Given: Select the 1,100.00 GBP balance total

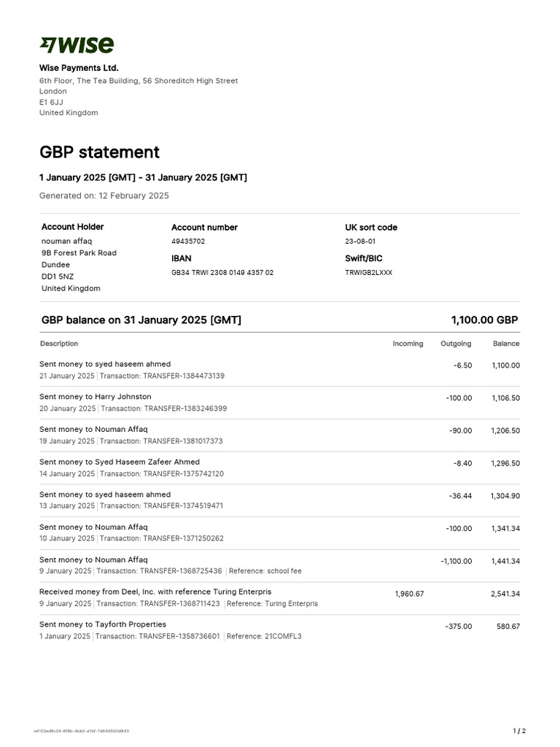Looking at the screenshot, I should (x=485, y=320).
